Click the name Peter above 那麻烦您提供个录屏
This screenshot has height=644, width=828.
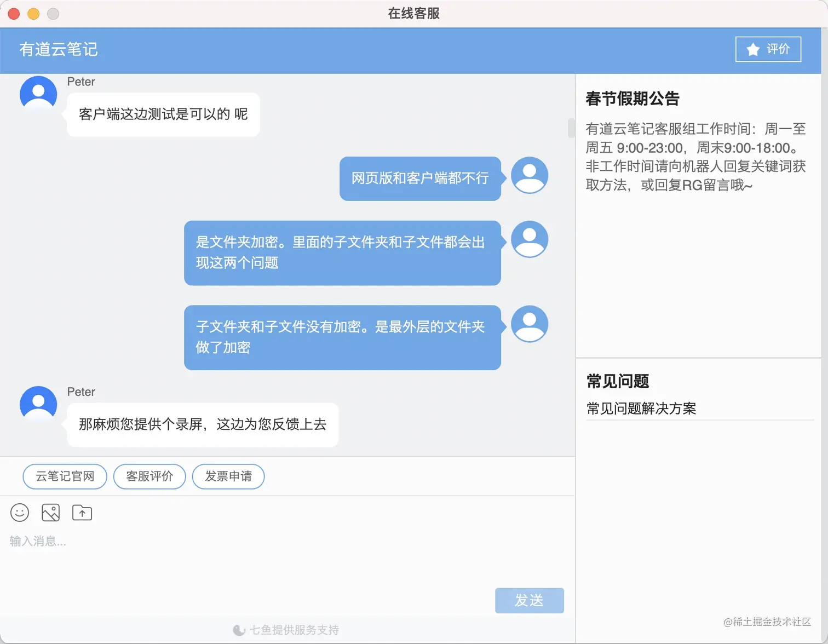(x=81, y=392)
